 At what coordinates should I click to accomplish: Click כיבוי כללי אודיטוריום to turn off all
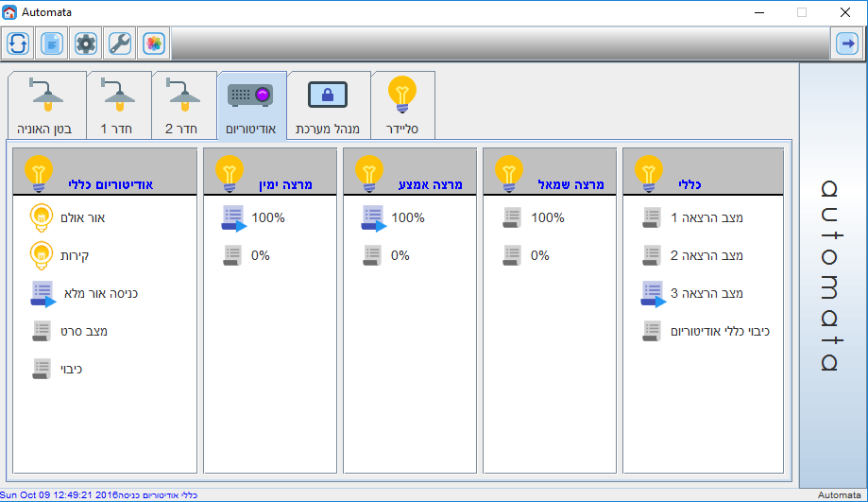pyautogui.click(x=706, y=332)
